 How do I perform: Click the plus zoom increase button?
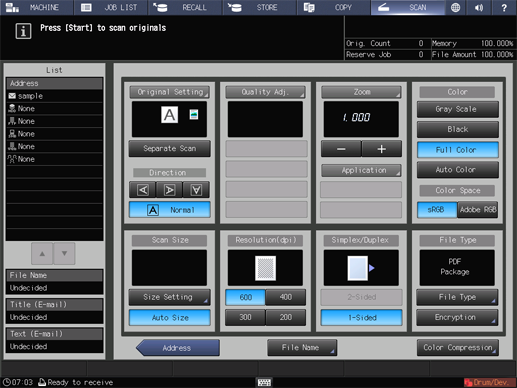tap(381, 149)
